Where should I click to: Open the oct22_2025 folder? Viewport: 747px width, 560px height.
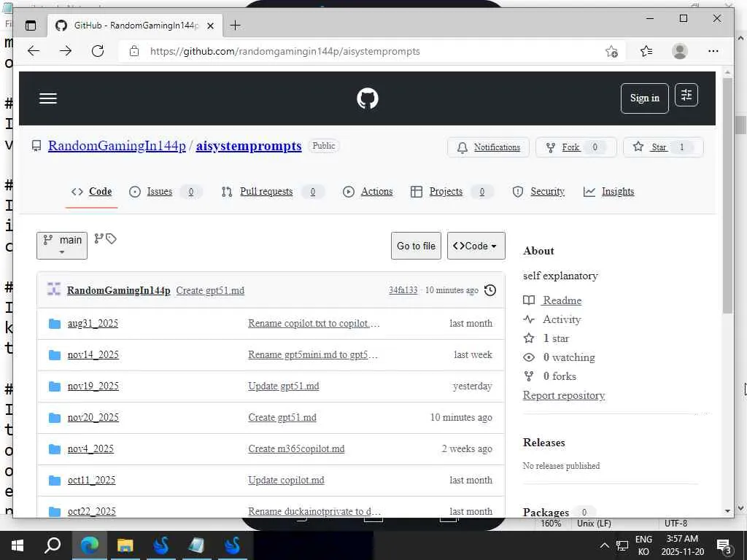[x=91, y=511]
